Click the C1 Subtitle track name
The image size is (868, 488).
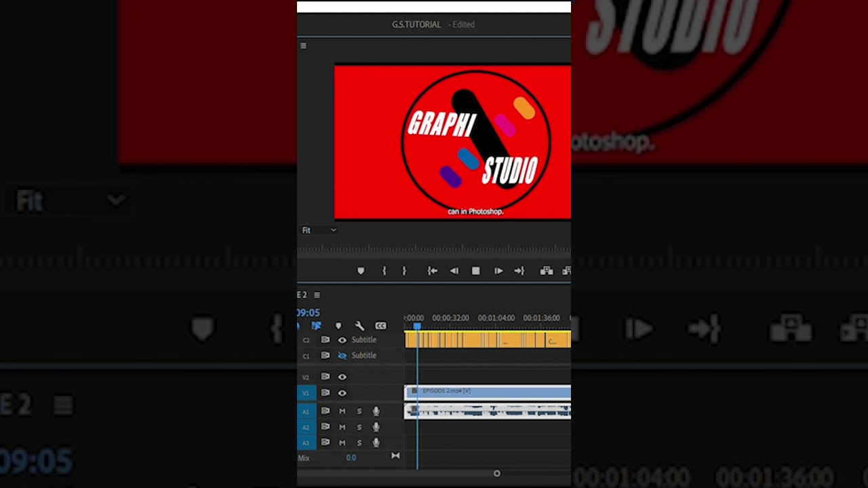tap(363, 356)
